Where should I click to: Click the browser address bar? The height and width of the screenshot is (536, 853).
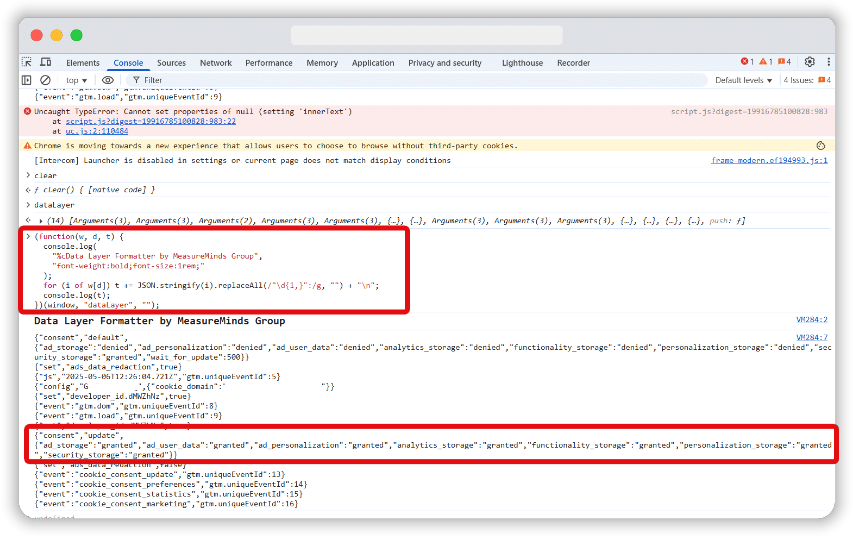coord(426,35)
